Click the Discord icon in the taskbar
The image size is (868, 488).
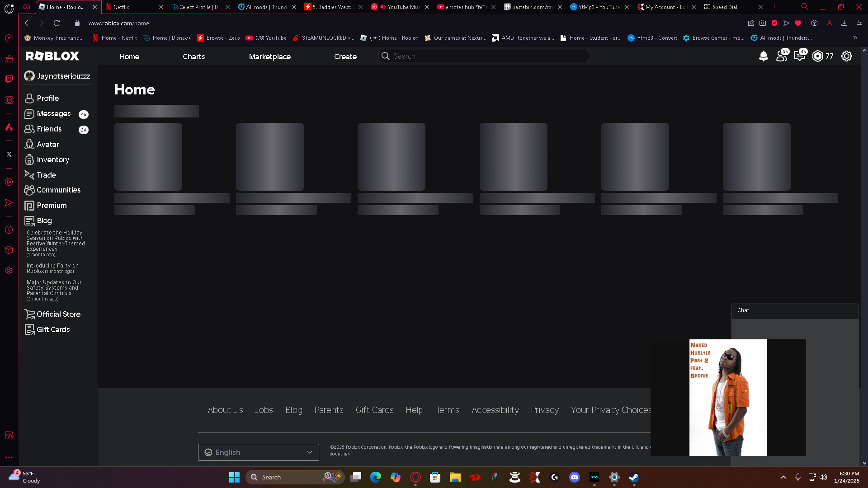(x=574, y=477)
